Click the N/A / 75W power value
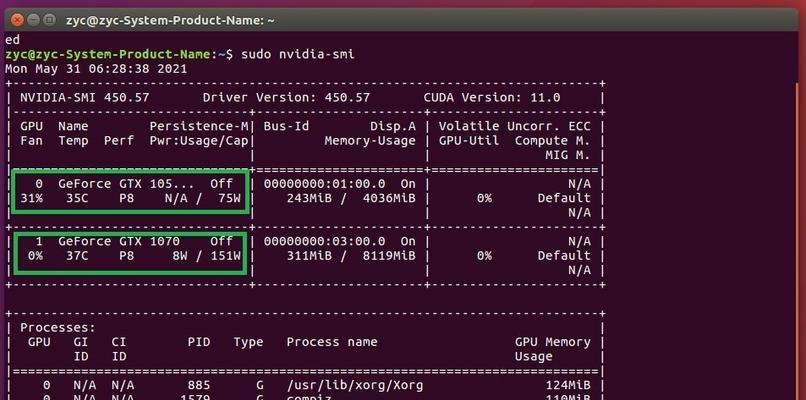 coord(203,198)
